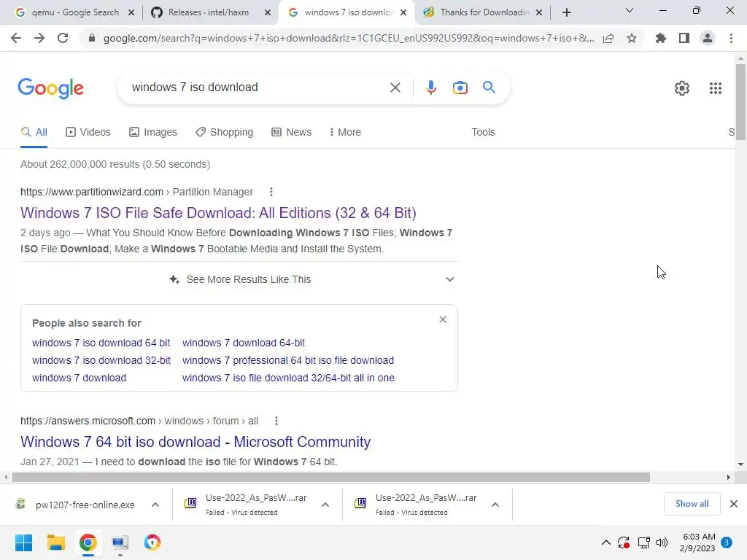Open options for pw1207-free-online.exe download

[x=155, y=505]
